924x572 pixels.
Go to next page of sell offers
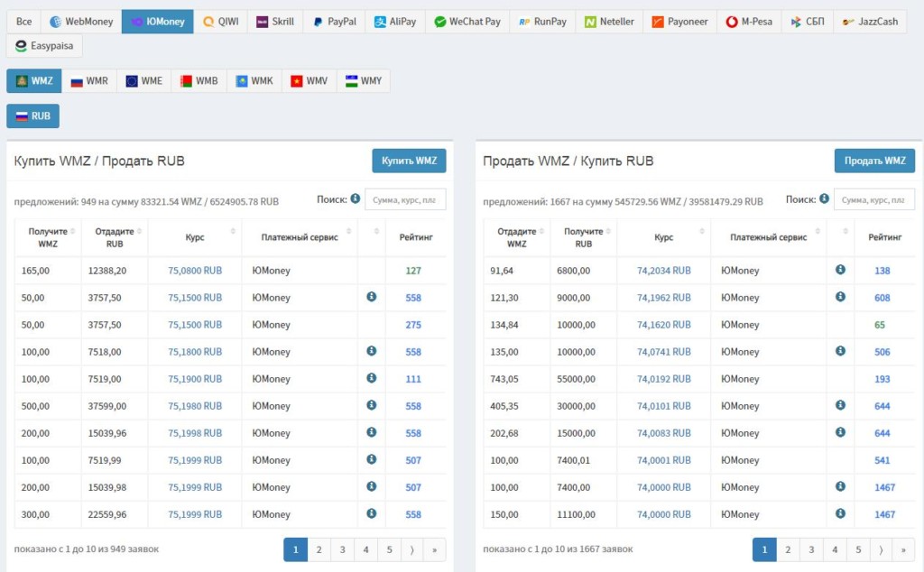[881, 549]
